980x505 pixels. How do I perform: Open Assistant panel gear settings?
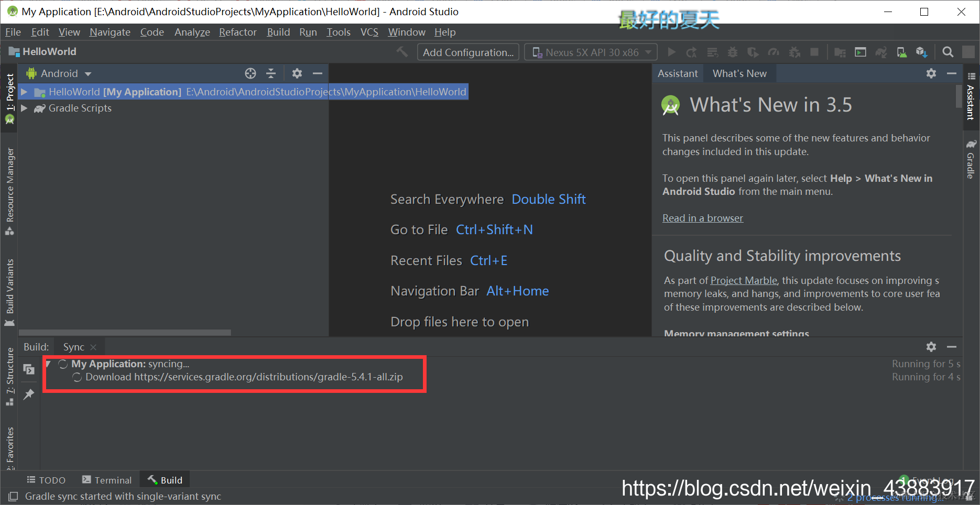coord(931,73)
